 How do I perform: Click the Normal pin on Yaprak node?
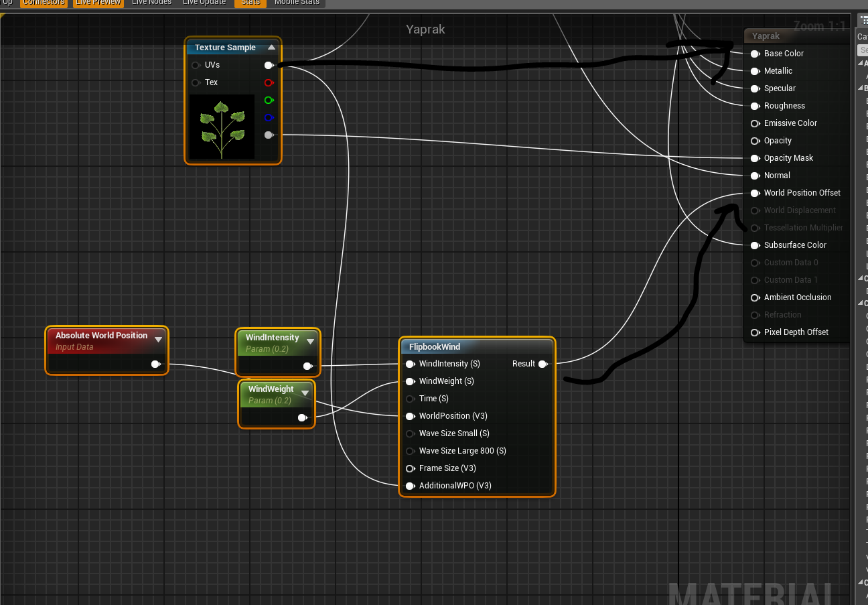tap(755, 176)
